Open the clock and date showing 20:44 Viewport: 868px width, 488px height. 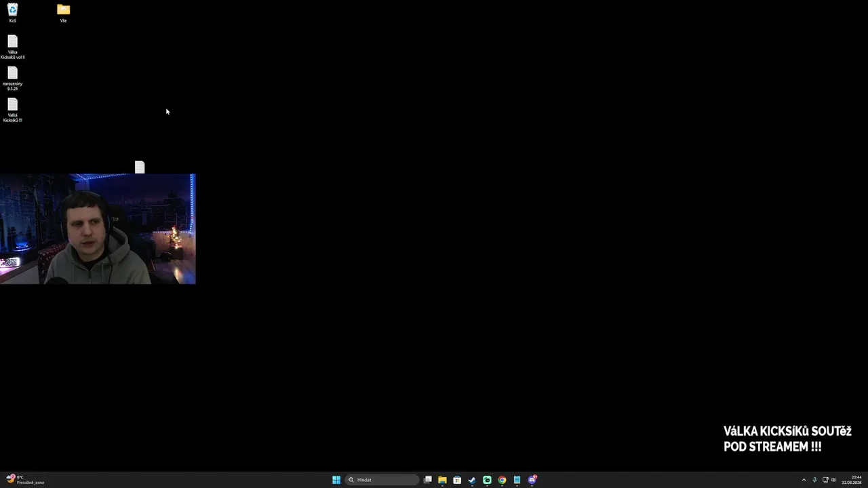[x=852, y=480]
